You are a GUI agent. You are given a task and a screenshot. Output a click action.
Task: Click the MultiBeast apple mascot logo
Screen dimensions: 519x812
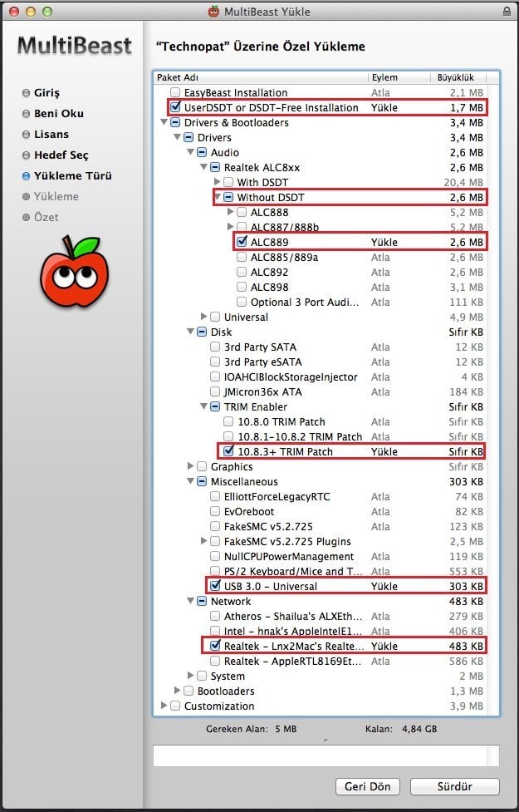click(75, 271)
